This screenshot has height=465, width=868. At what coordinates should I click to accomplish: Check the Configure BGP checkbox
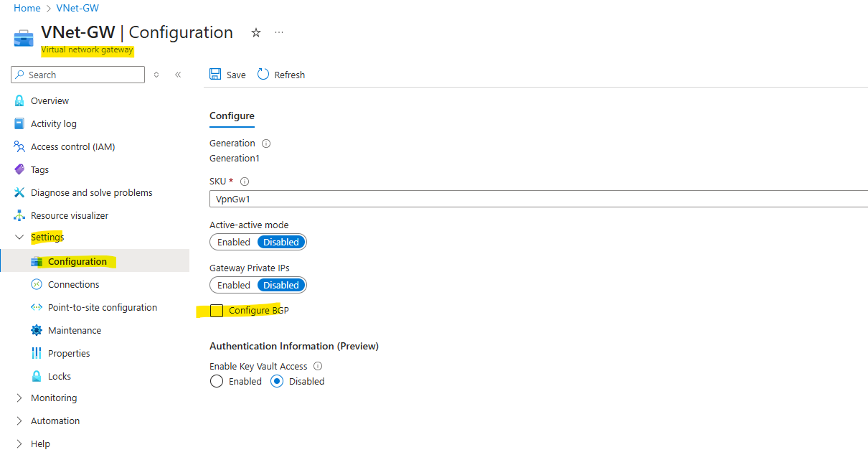coord(217,310)
